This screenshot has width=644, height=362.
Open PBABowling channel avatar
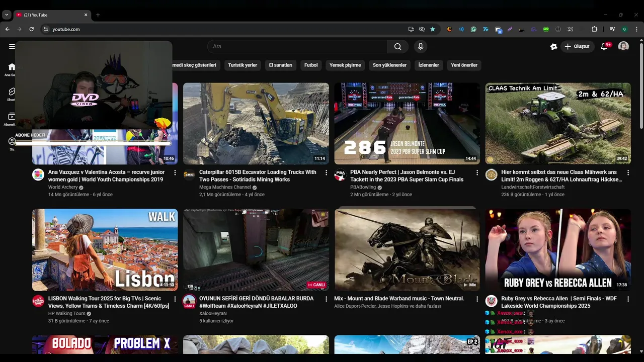pos(341,175)
